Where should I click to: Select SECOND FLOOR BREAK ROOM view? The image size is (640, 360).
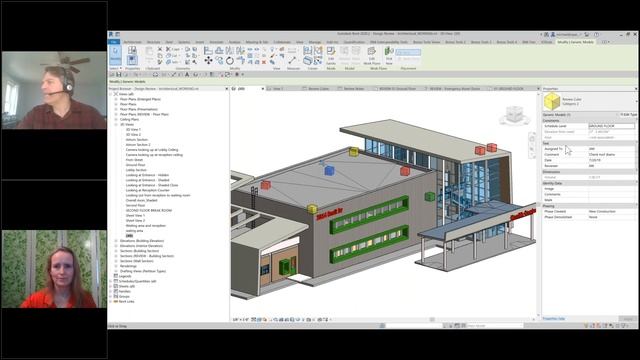(x=149, y=210)
